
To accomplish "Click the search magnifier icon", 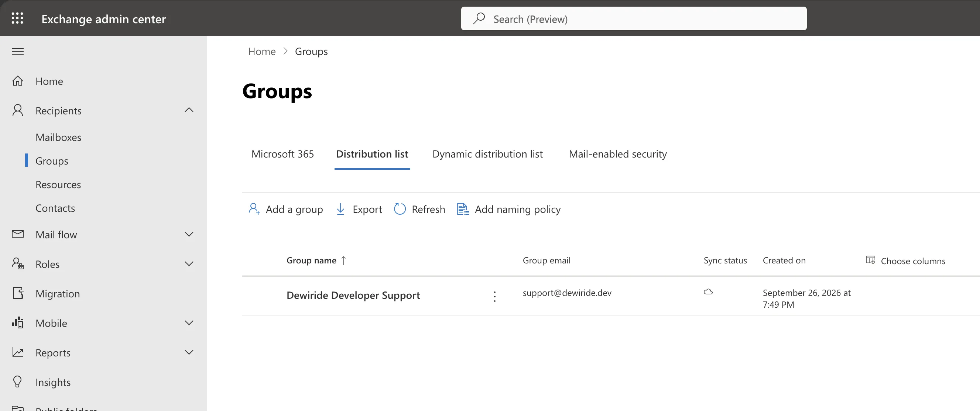I will (x=479, y=18).
